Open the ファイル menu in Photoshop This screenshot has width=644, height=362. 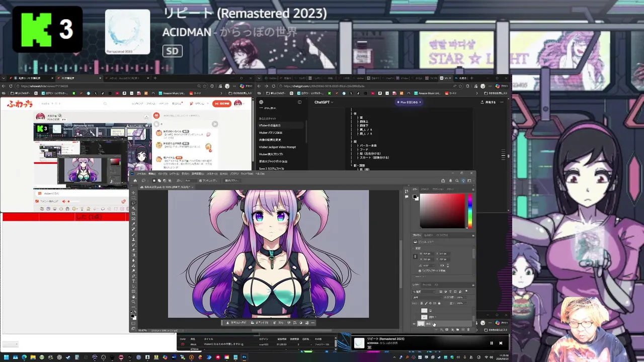tap(141, 173)
